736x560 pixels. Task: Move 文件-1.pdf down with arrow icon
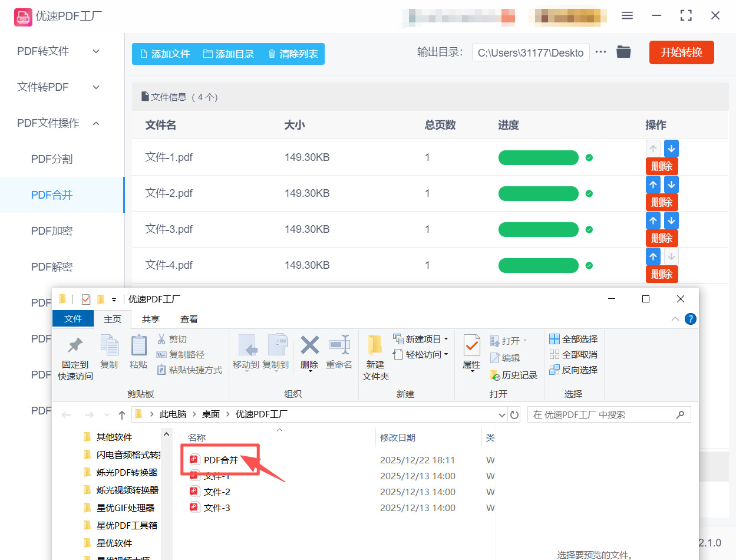(671, 149)
